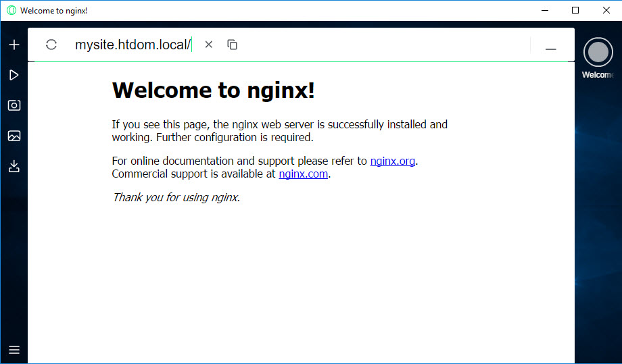The height and width of the screenshot is (364, 622).
Task: Select the Welcome tab bubble
Action: click(598, 52)
